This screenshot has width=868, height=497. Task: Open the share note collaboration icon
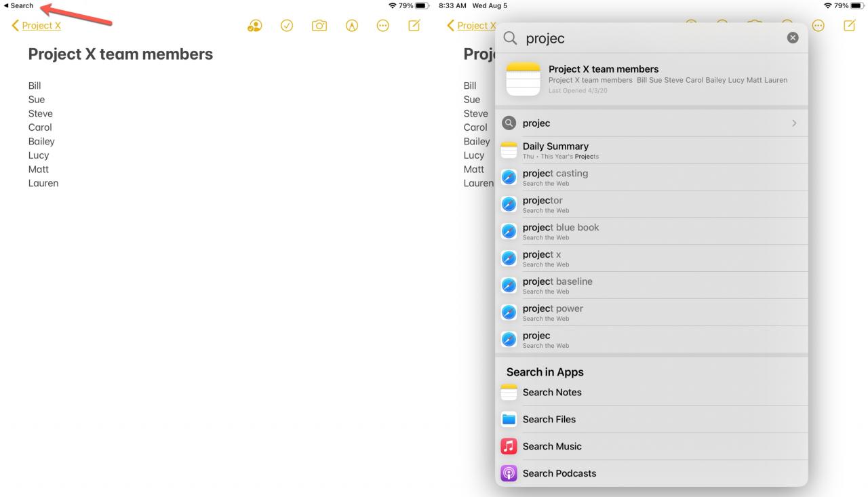[255, 26]
